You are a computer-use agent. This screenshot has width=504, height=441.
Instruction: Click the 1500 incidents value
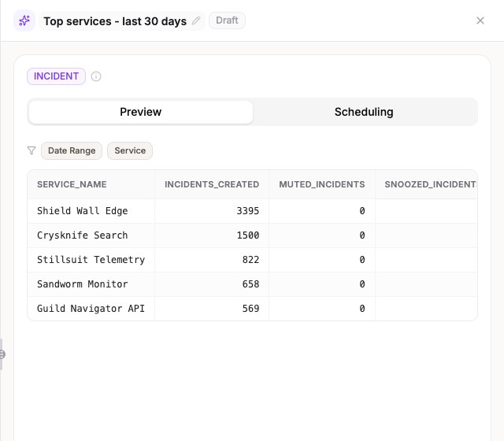[248, 235]
